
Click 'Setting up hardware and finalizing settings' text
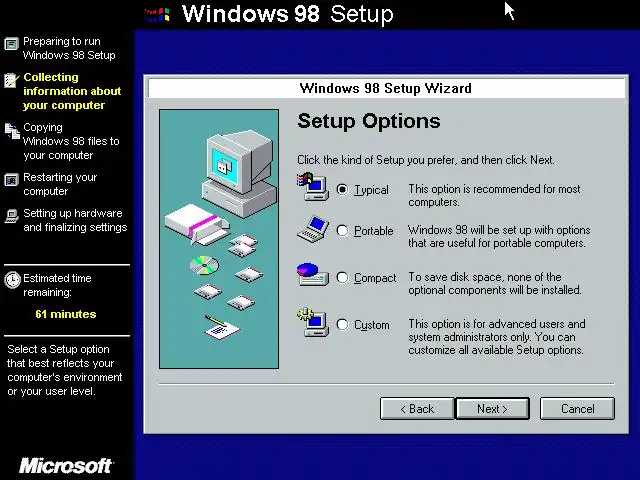pos(75,220)
